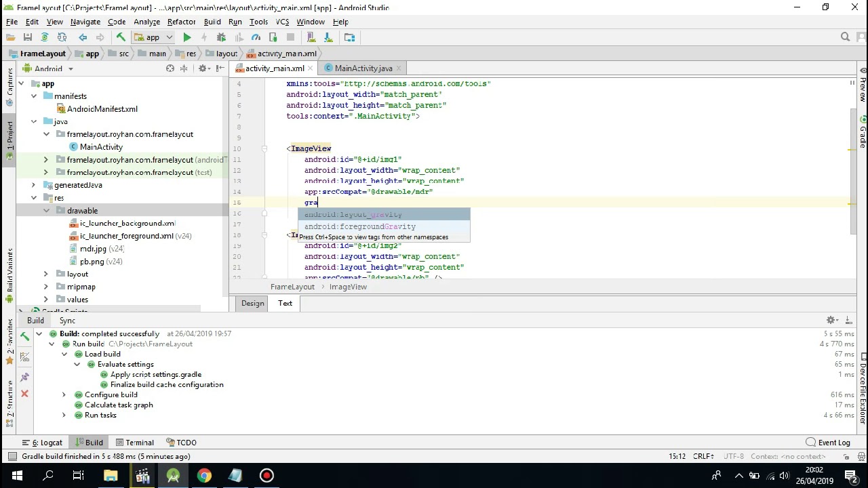The image size is (868, 488).
Task: Click the Debug app bug icon
Action: (x=221, y=37)
